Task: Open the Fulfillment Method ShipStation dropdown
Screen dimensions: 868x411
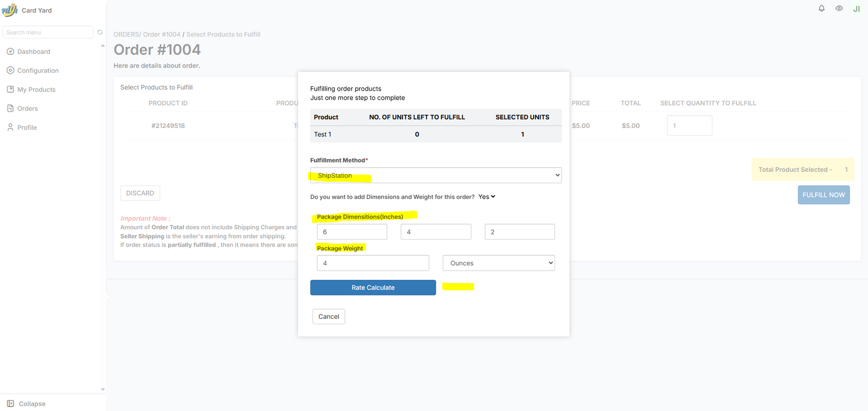Action: click(x=436, y=175)
